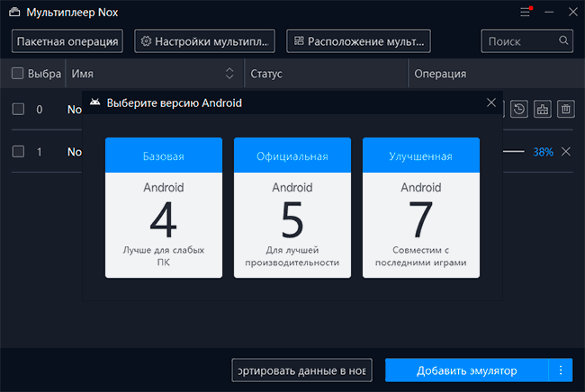Screen dimensions: 585x392
Task: Click the 38% progress value in row 1
Action: click(x=543, y=152)
